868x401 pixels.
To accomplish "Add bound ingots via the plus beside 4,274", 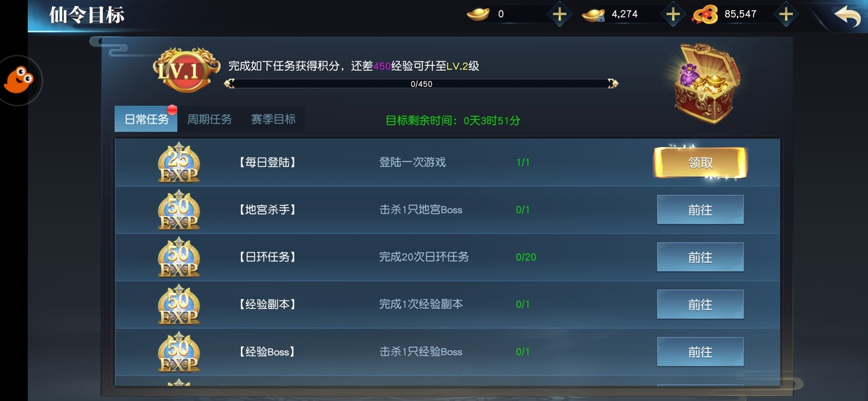I will pyautogui.click(x=673, y=14).
